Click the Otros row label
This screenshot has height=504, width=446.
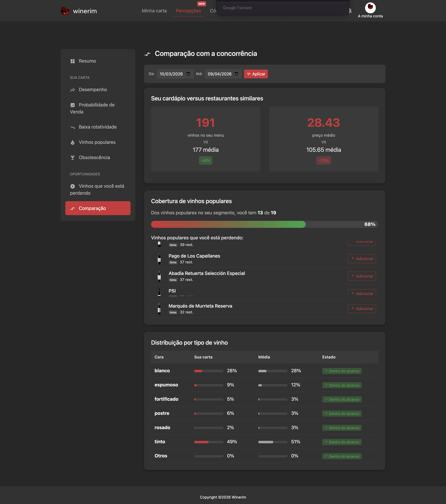pyautogui.click(x=161, y=456)
